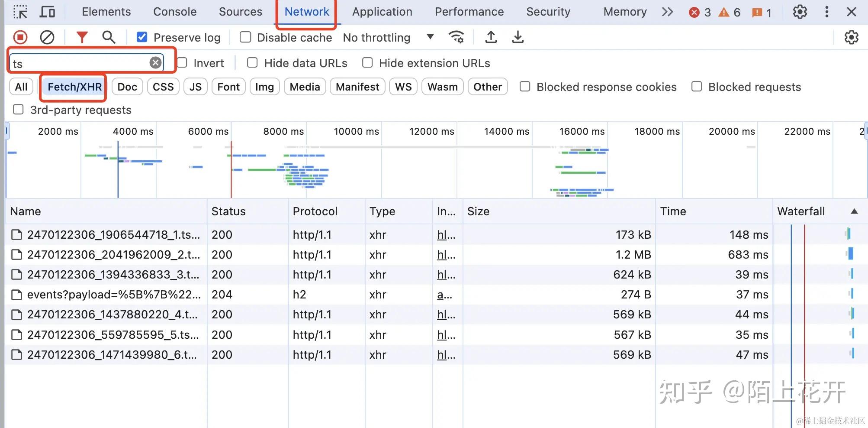Toggle the red filter funnel icon
Image resolution: width=868 pixels, height=428 pixels.
pyautogui.click(x=82, y=38)
